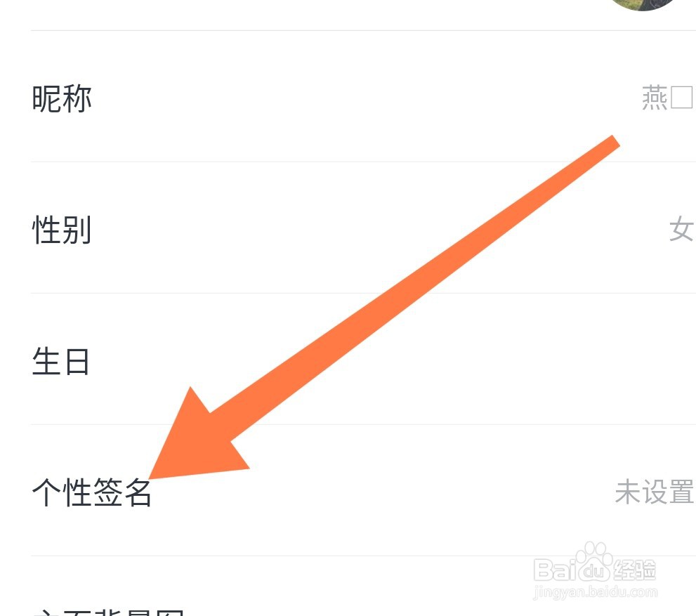
Task: Click the 'Bai' watermark lettering
Action: click(x=556, y=570)
